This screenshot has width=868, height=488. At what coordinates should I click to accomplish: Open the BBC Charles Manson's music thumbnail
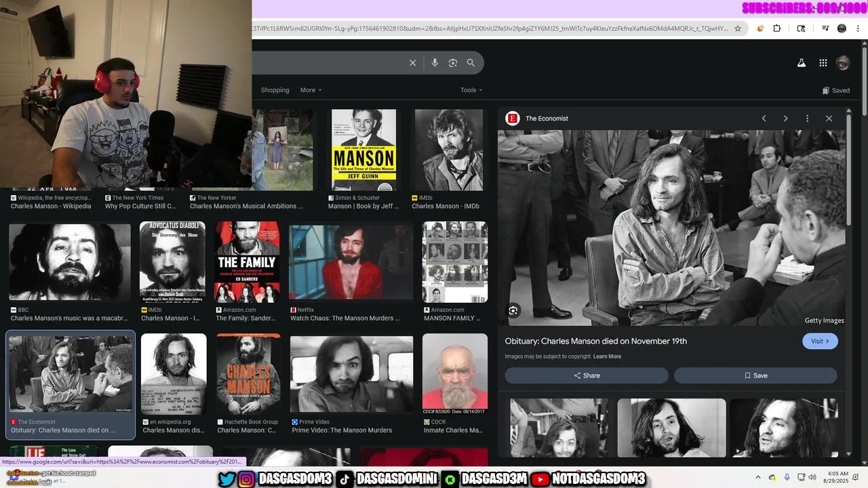[69, 262]
